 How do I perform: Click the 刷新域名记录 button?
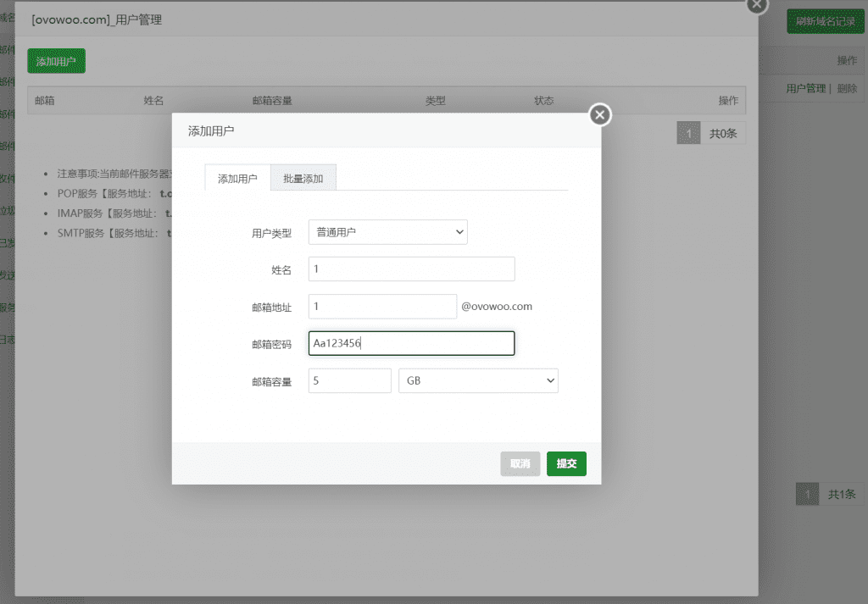pos(824,21)
